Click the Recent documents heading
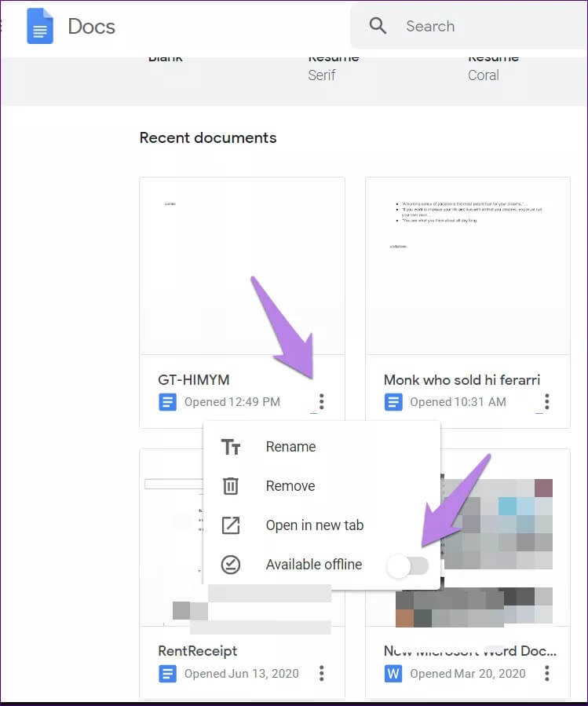 tap(208, 137)
